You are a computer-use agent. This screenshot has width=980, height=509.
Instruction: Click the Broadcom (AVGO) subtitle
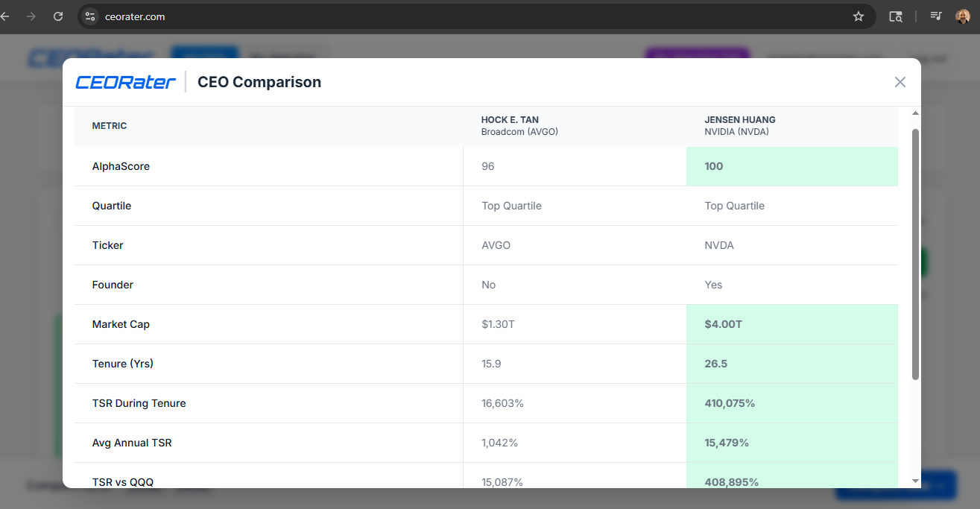(x=520, y=132)
